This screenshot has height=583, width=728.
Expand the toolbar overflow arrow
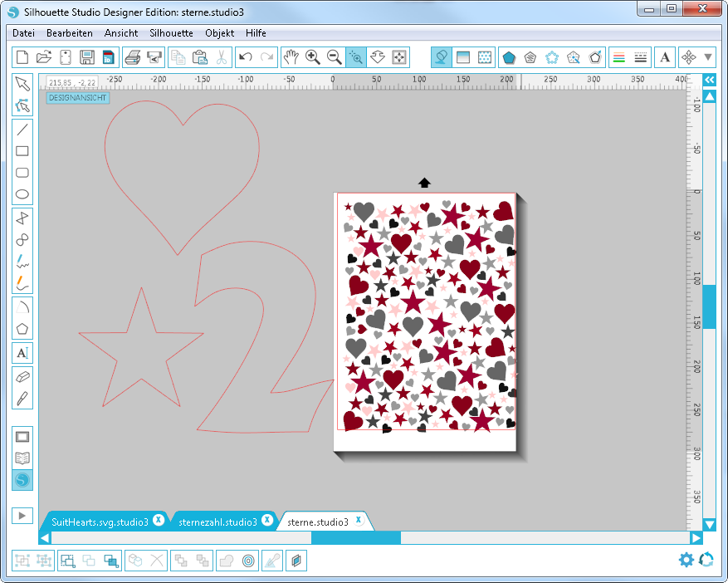pyautogui.click(x=708, y=57)
